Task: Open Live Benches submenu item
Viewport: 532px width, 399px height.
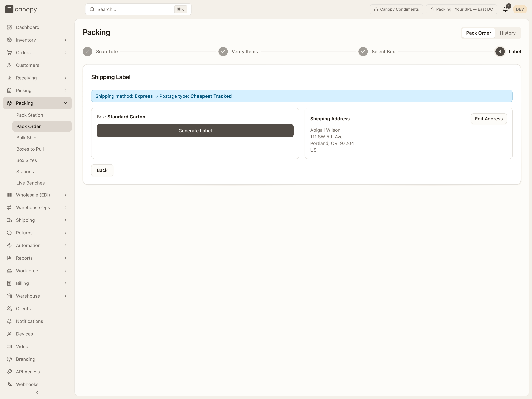Action: [42, 183]
